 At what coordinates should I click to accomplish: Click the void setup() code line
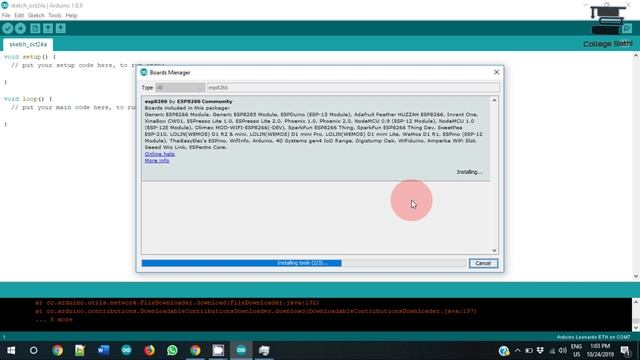(29, 57)
